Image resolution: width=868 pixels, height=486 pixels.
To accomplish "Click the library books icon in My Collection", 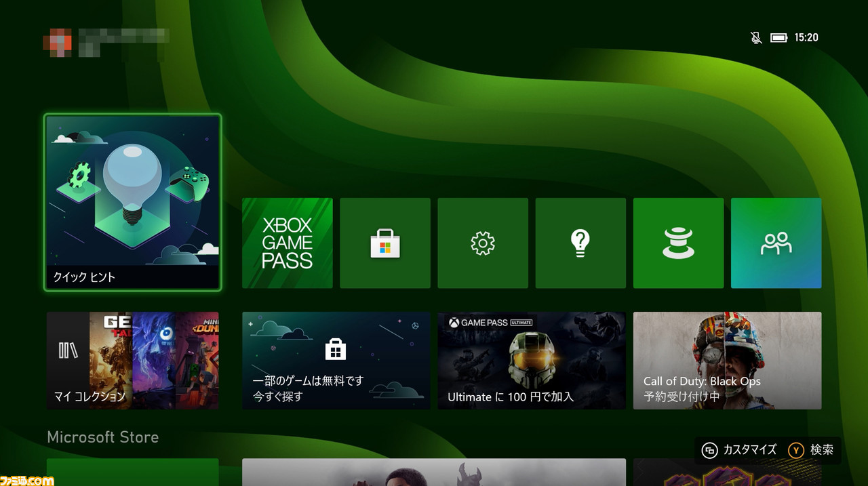I will pos(68,350).
